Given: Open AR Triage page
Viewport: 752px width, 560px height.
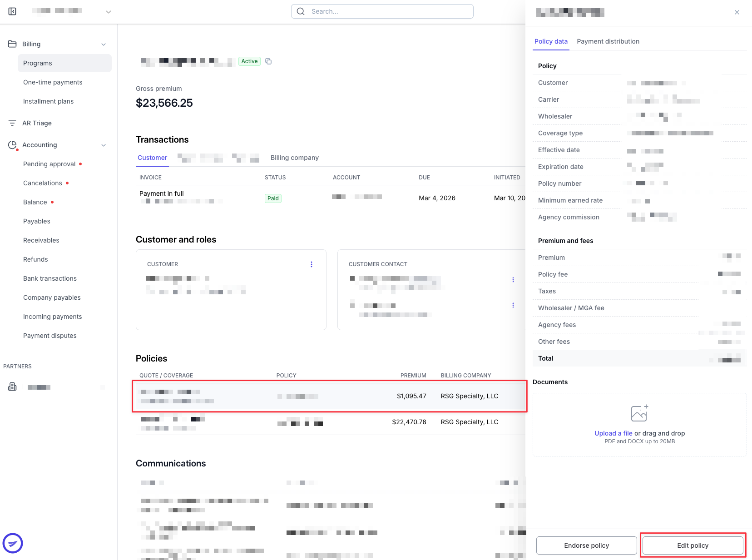Looking at the screenshot, I should click(x=37, y=123).
